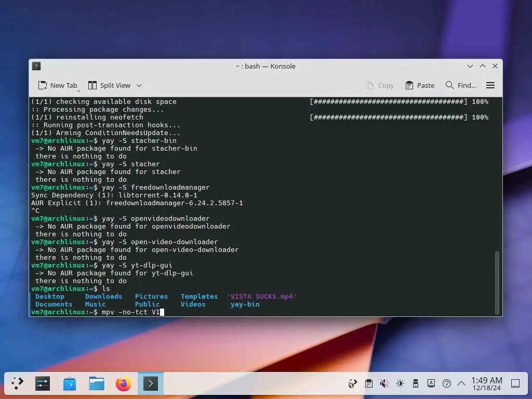
Task: Open the display brightness tray icon
Action: (x=400, y=384)
